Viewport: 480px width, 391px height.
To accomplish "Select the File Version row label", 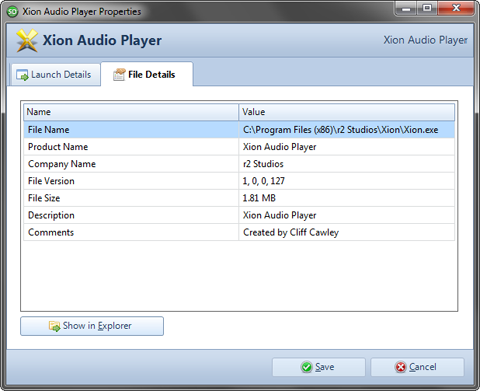I will pyautogui.click(x=51, y=181).
